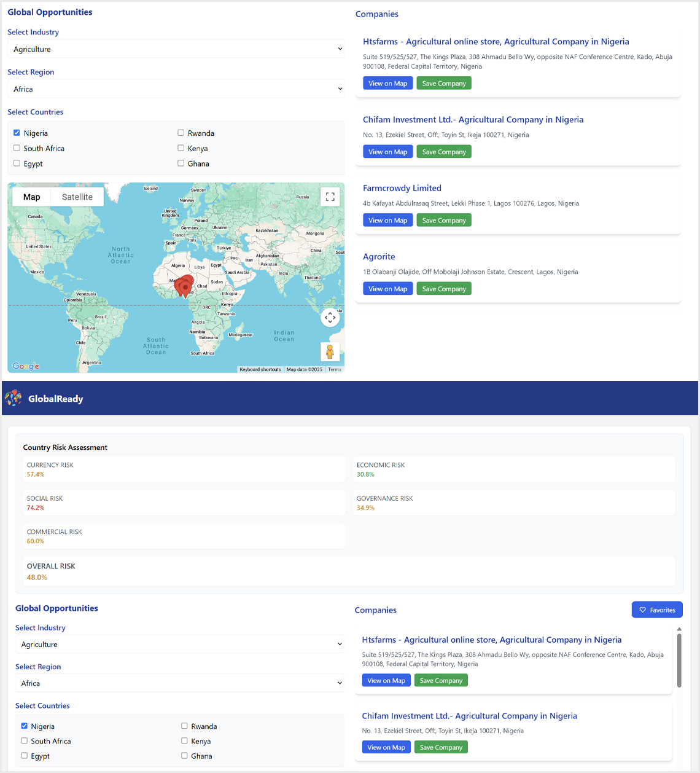The image size is (700, 773).
Task: Click the map fullscreen toggle icon
Action: 330,197
